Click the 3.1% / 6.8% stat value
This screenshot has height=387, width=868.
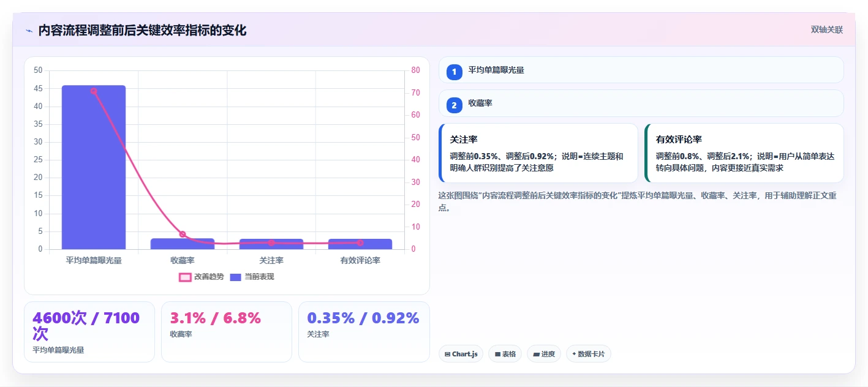tap(215, 318)
